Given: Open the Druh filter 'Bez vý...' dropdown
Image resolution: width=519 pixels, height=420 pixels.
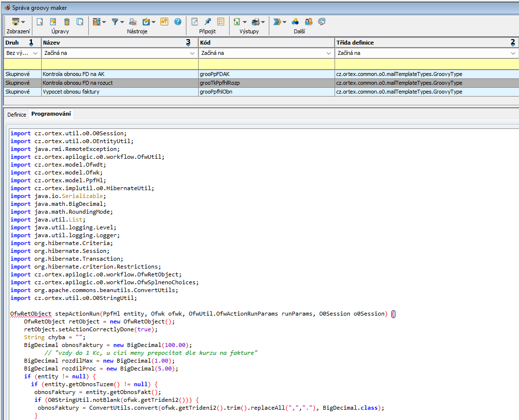Looking at the screenshot, I should click(x=35, y=53).
